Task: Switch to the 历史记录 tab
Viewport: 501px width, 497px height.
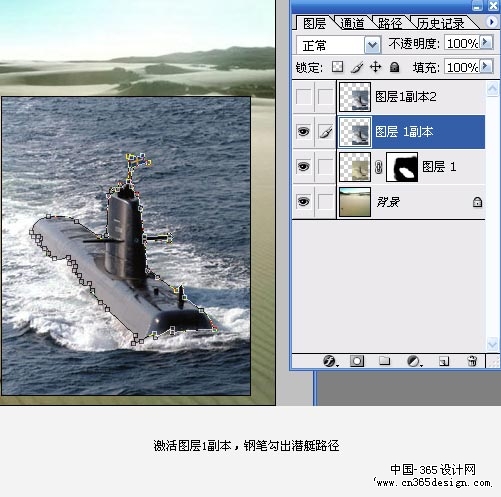Action: 441,23
